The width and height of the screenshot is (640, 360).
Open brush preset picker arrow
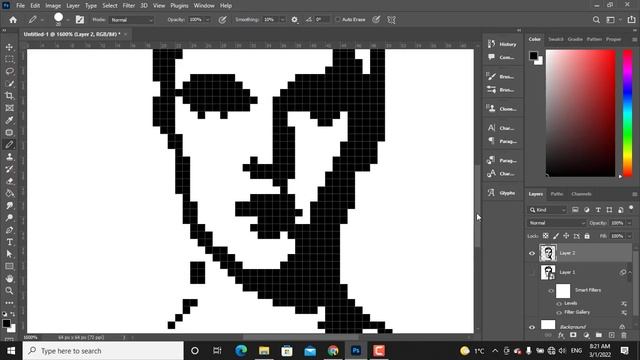[x=67, y=20]
